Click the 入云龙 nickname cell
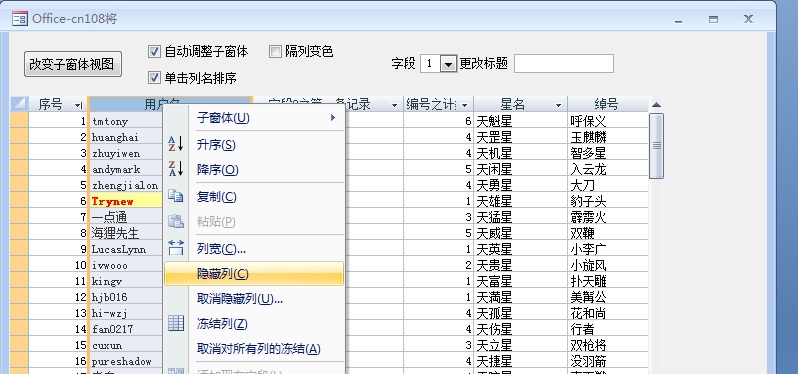798x374 pixels. [x=608, y=169]
